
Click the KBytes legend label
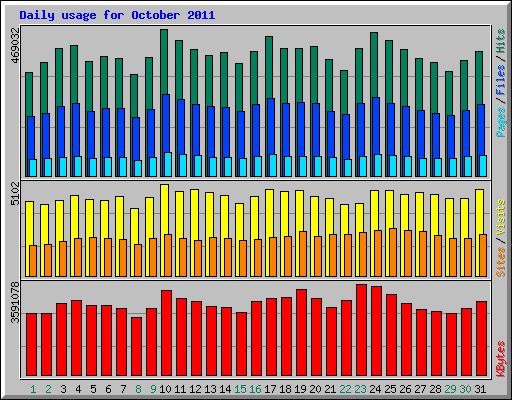(x=501, y=359)
